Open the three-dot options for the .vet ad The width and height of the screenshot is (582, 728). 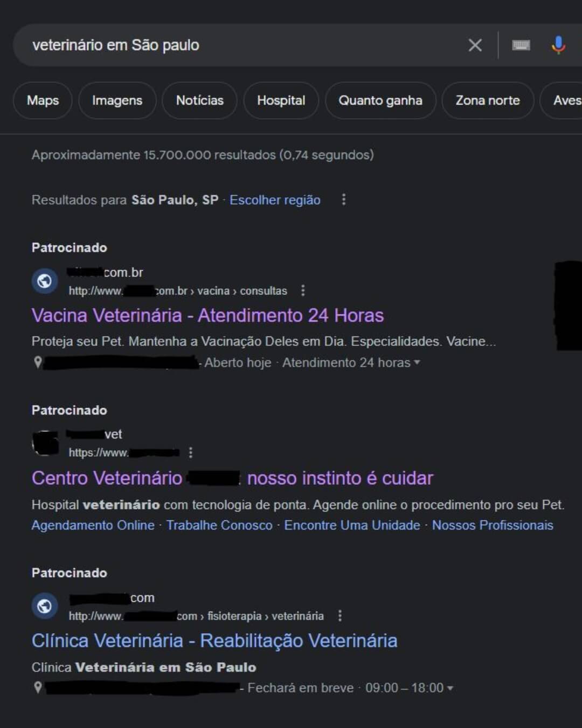tap(191, 452)
